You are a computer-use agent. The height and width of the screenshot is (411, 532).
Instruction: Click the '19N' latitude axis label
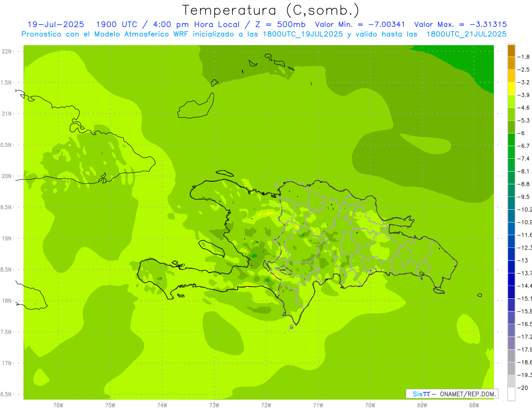pos(7,239)
